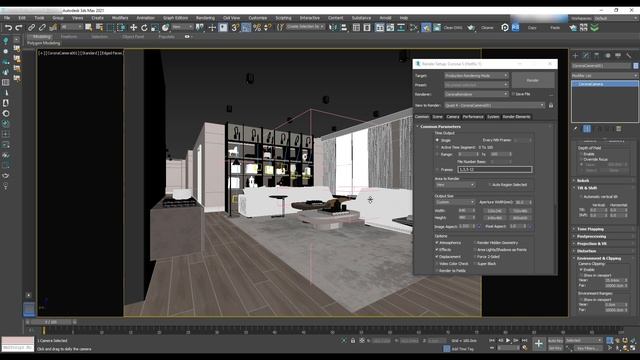Click the lock view icon in Render Setup
The image size is (640, 360).
pyautogui.click(x=551, y=105)
